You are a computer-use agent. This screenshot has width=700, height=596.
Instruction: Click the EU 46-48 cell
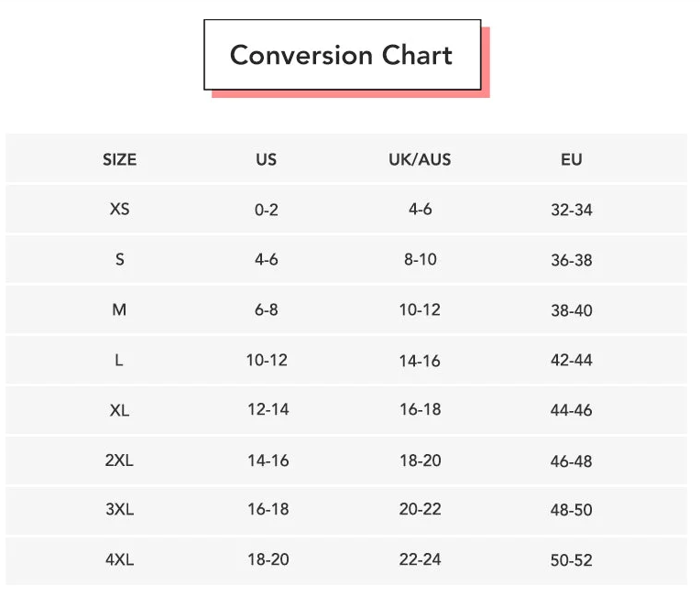(572, 461)
